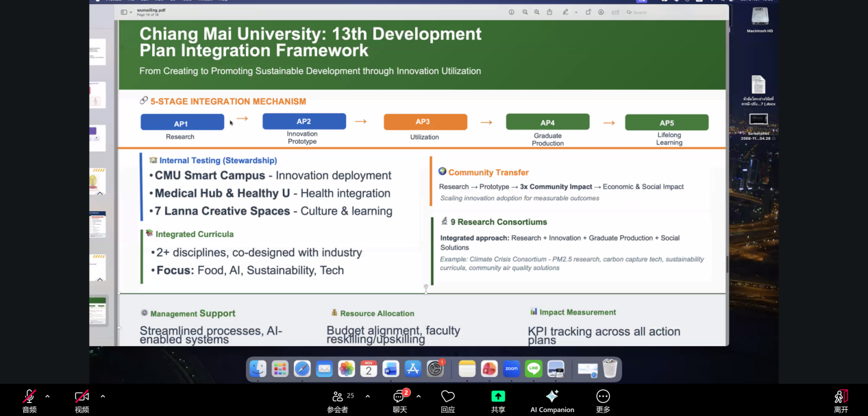
Task: Expand video options arrow next to 视频
Action: click(x=103, y=396)
